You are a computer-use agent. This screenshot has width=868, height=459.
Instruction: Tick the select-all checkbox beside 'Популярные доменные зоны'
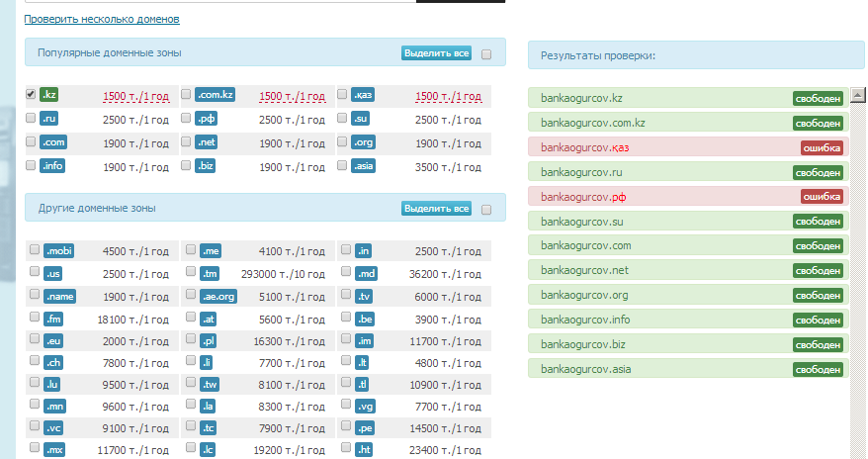point(486,54)
